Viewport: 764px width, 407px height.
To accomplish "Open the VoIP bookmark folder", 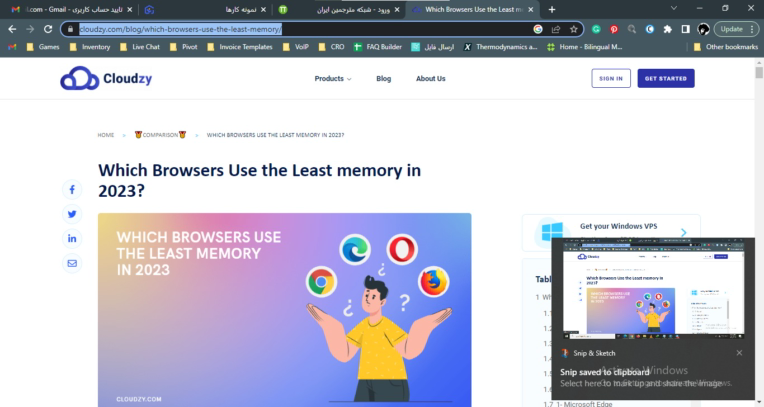I will click(x=296, y=47).
